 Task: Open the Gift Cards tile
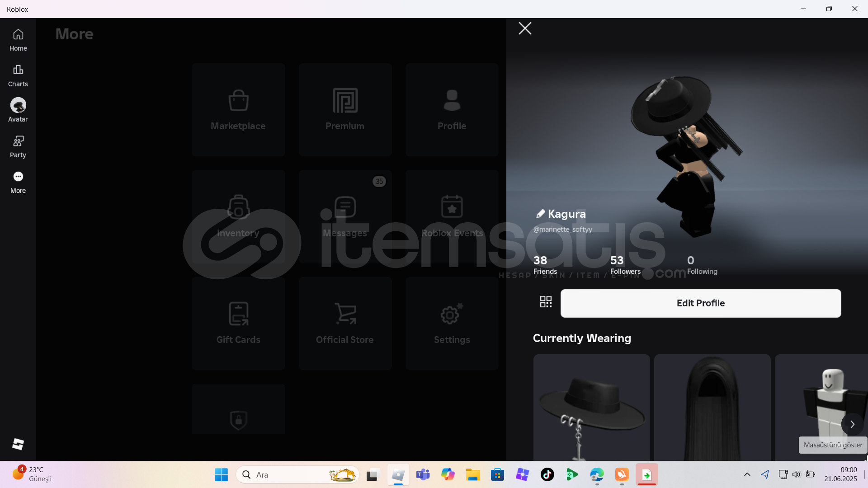pos(238,324)
